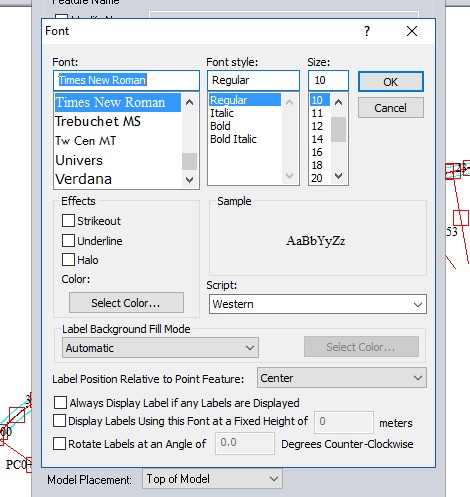Click the Cancel button

(391, 108)
